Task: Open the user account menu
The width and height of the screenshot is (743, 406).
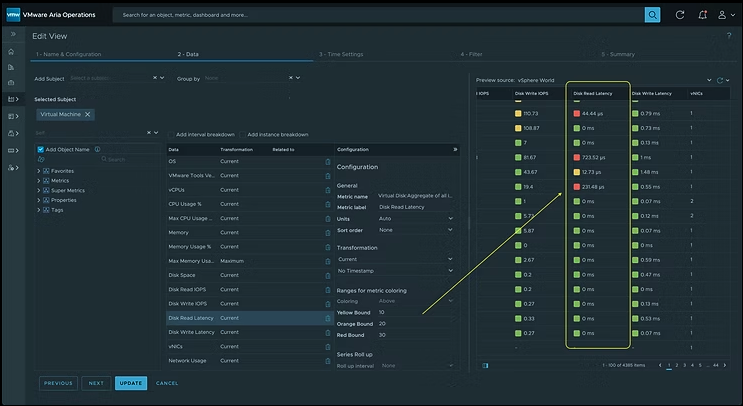Action: (x=725, y=15)
